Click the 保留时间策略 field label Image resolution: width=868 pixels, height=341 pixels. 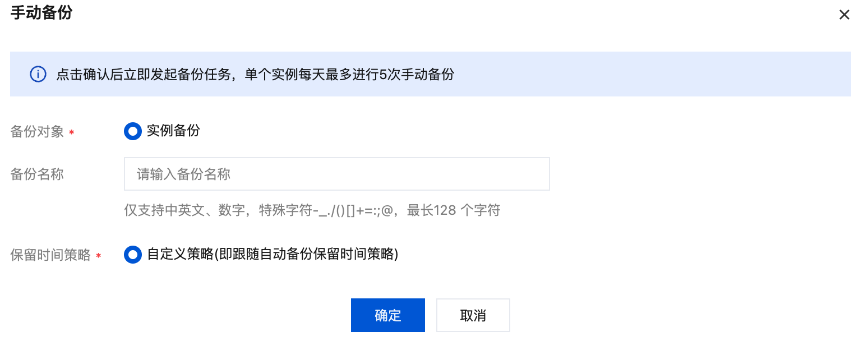[50, 256]
